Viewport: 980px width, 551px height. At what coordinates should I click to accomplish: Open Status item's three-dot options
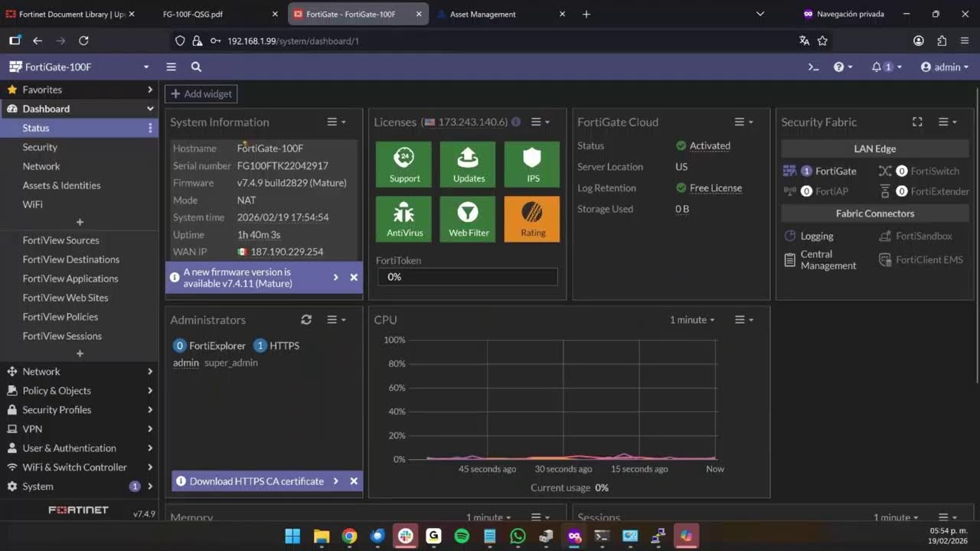coord(150,128)
